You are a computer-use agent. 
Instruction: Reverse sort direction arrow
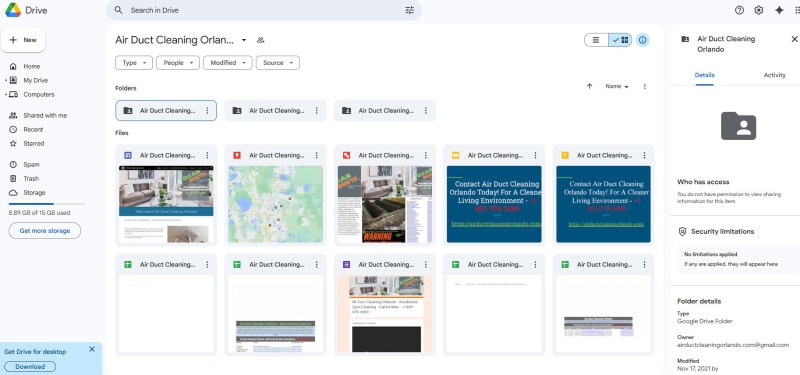(x=589, y=86)
